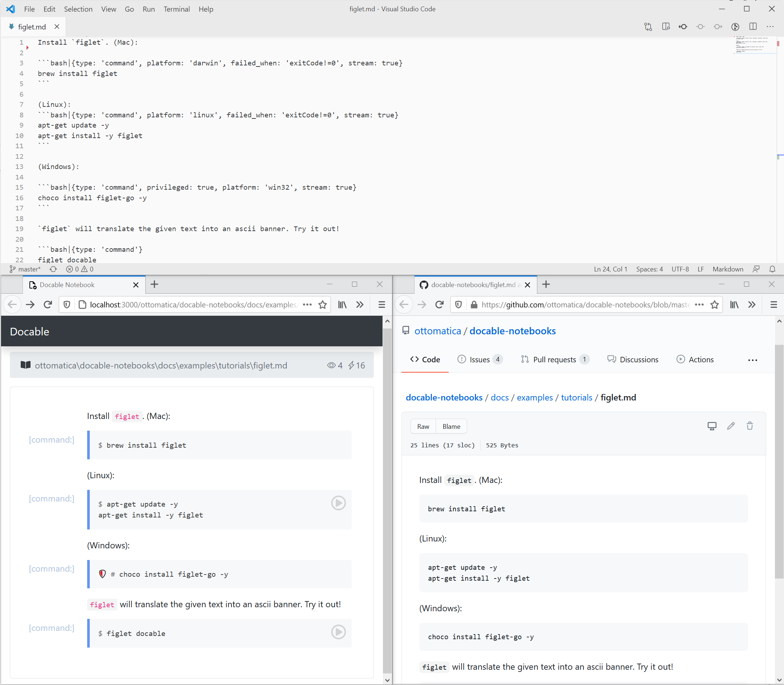Bookmark the localhost page with star icon

[323, 305]
